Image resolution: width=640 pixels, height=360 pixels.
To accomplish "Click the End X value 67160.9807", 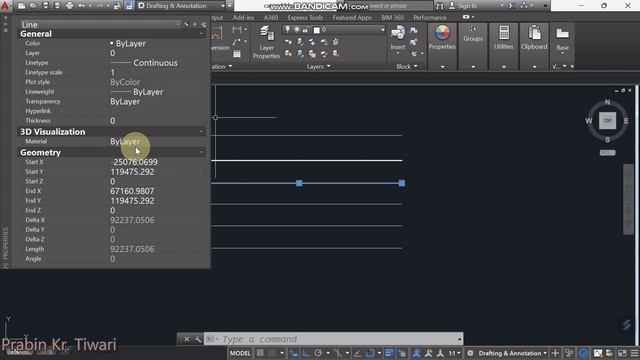I will click(x=132, y=191).
